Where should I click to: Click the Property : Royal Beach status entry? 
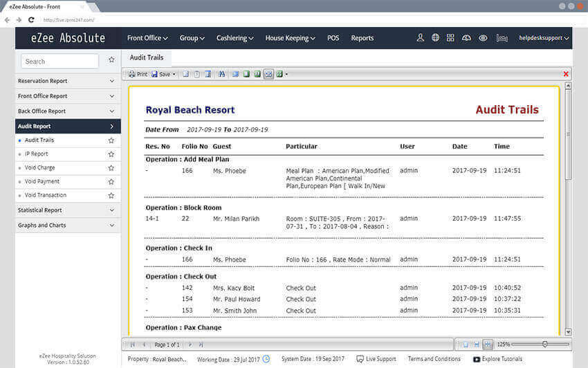coord(157,359)
